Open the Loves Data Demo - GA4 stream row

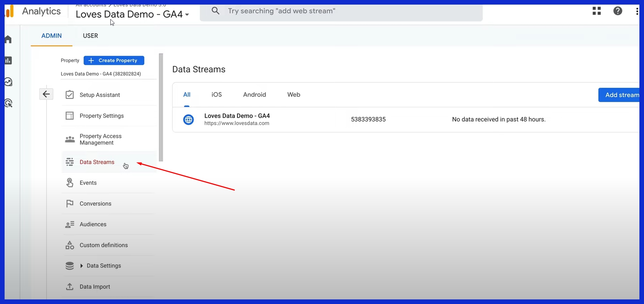click(406, 119)
